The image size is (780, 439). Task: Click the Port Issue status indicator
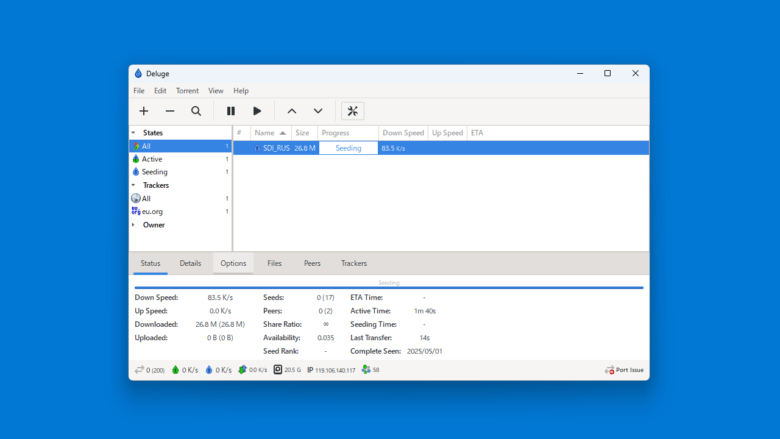624,370
